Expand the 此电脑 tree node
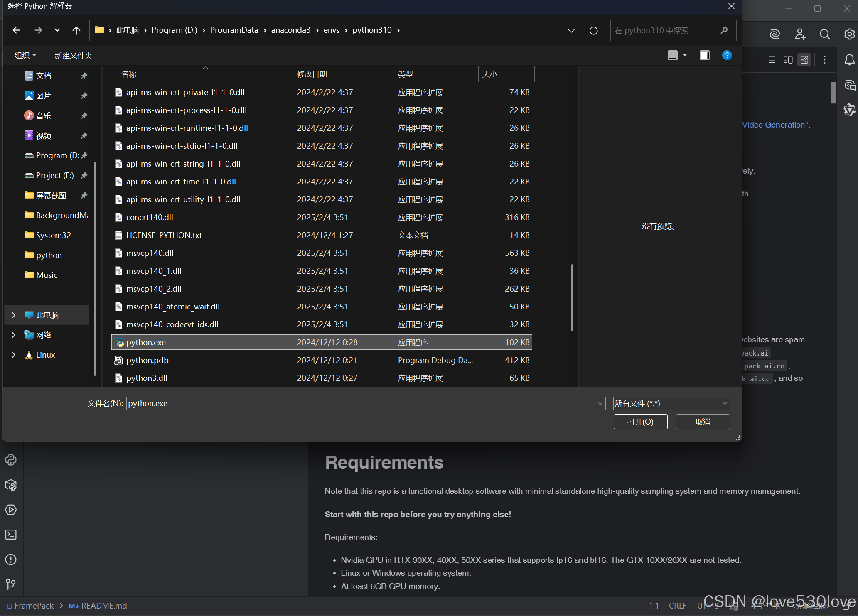 (x=13, y=315)
